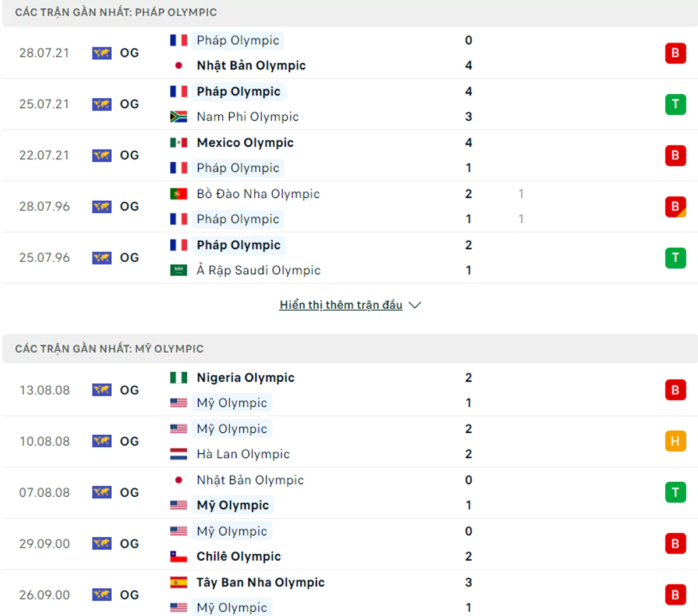Click the orange H badge for 10.08.08 match

675,441
